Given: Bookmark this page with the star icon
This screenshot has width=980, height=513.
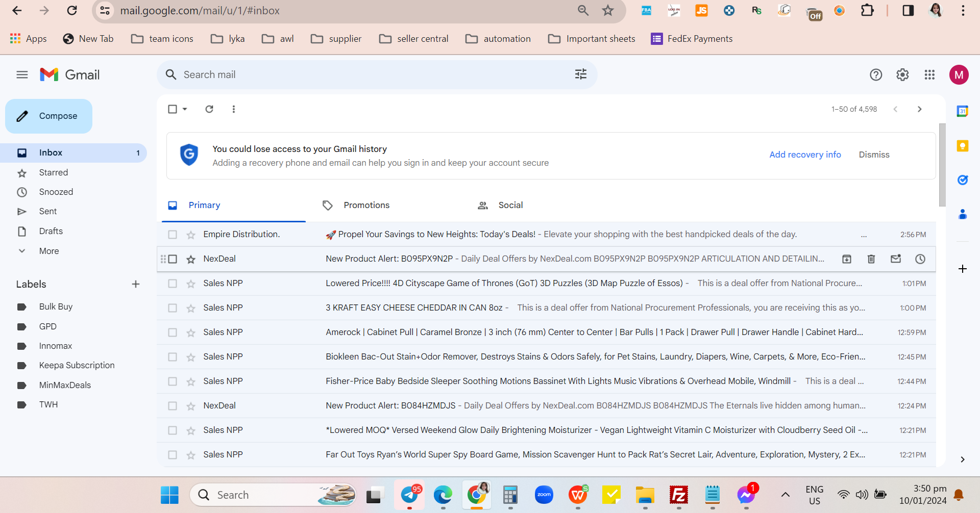Looking at the screenshot, I should (608, 11).
